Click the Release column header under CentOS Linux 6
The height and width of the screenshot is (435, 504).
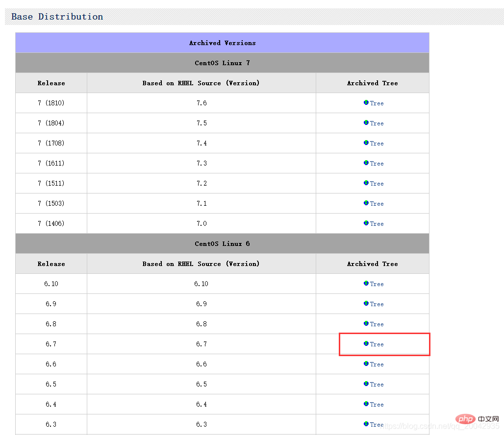coord(51,264)
